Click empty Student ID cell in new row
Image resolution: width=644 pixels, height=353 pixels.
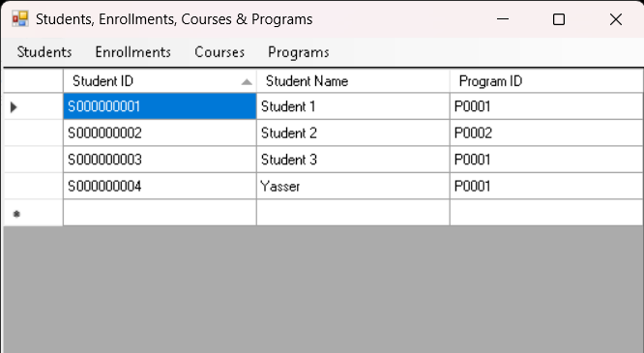pyautogui.click(x=160, y=213)
